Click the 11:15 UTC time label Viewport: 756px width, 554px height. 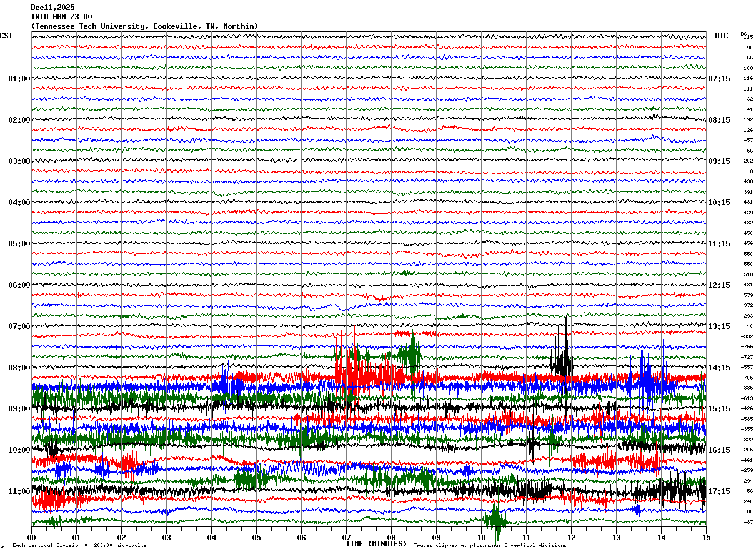coord(719,244)
